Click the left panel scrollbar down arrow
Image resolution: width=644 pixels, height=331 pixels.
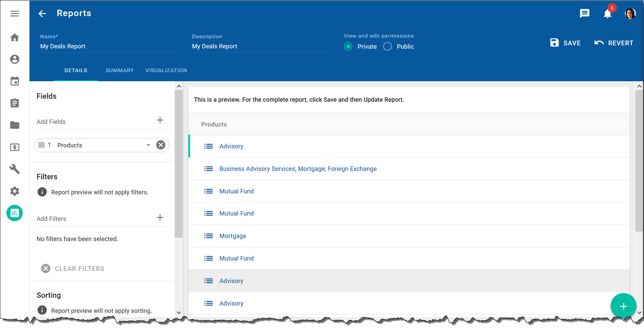[x=179, y=313]
